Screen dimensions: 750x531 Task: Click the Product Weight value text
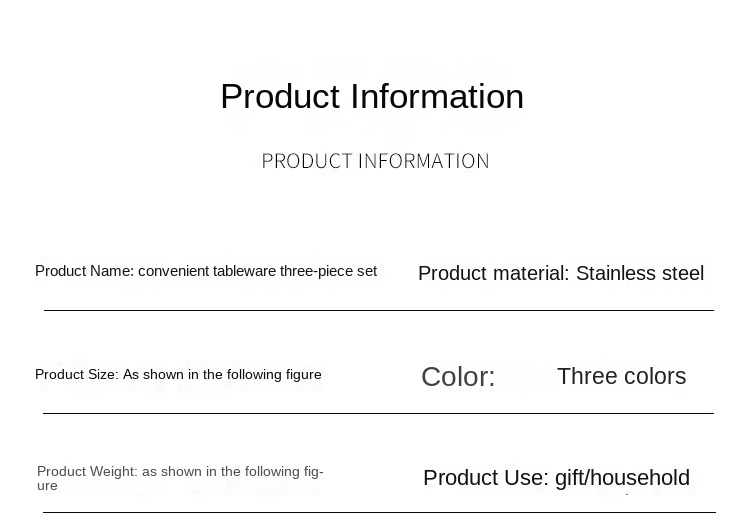coord(232,472)
